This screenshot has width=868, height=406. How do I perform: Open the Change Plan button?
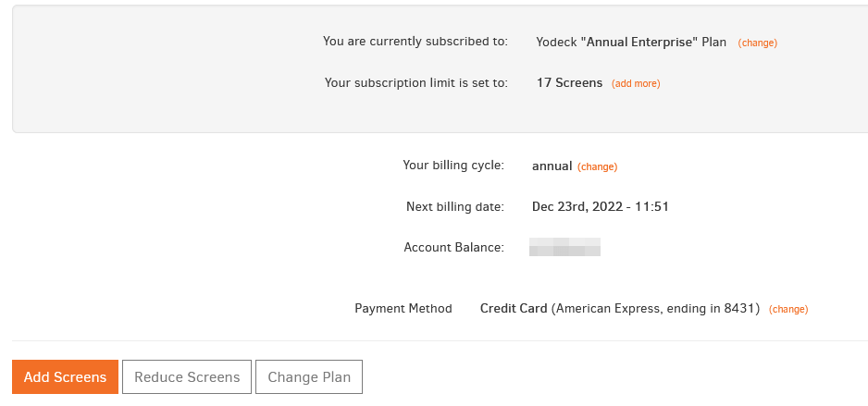point(309,376)
